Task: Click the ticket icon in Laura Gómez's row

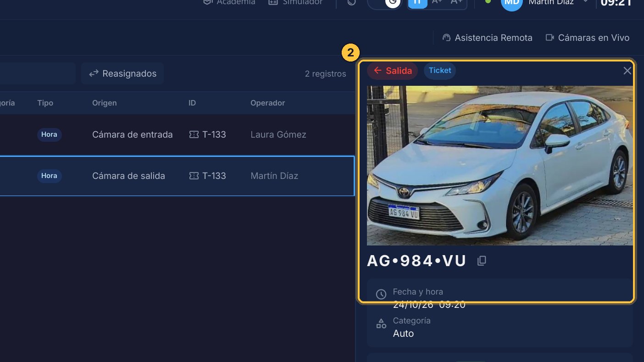Action: coord(194,134)
